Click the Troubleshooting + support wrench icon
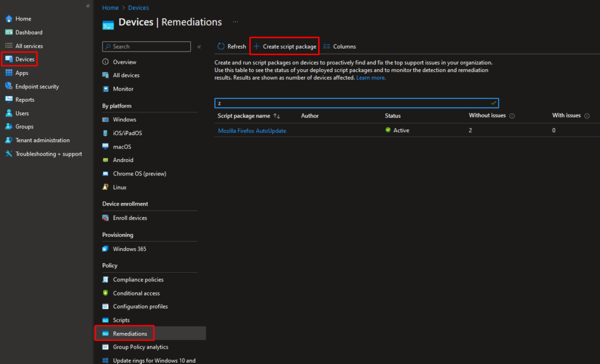Screen dimensions: 600x364 pos(9,154)
